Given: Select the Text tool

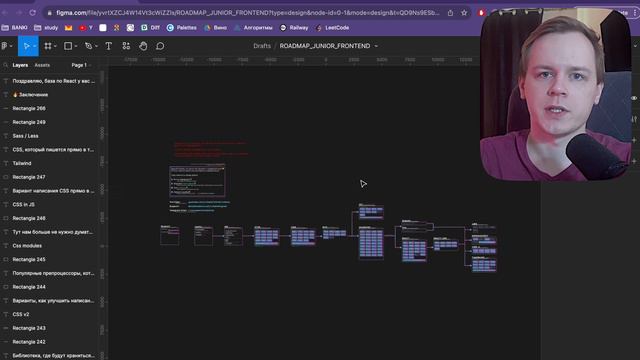Looking at the screenshot, I should click(109, 46).
